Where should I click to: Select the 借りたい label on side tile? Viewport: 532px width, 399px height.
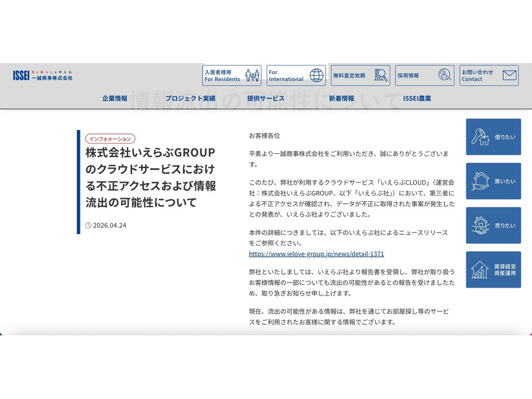tap(505, 137)
